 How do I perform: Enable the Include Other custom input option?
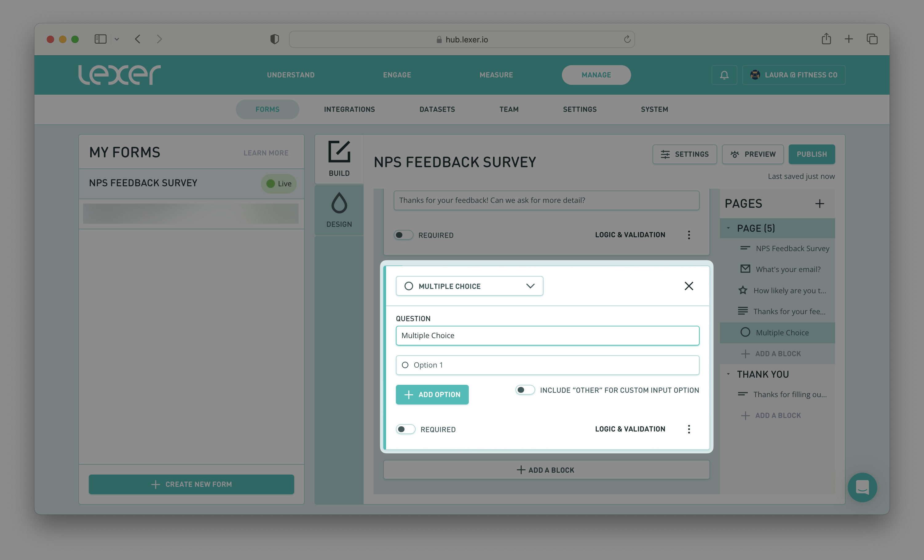pyautogui.click(x=525, y=390)
